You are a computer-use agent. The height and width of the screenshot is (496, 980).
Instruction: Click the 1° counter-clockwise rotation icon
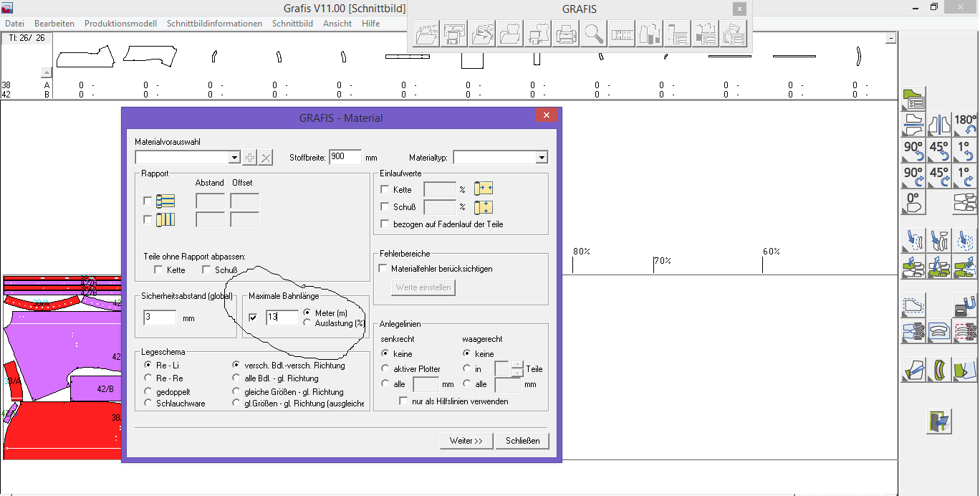point(965,151)
